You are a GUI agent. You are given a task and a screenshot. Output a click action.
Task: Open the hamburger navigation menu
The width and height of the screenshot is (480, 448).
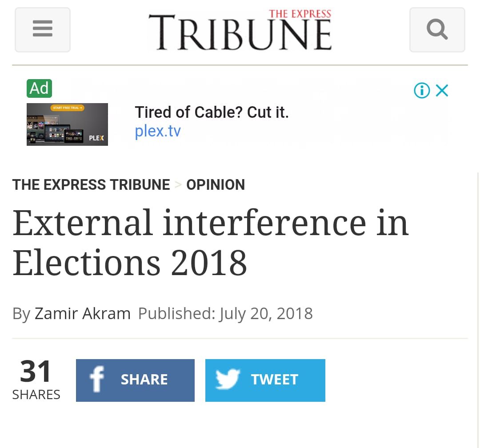[x=43, y=30]
